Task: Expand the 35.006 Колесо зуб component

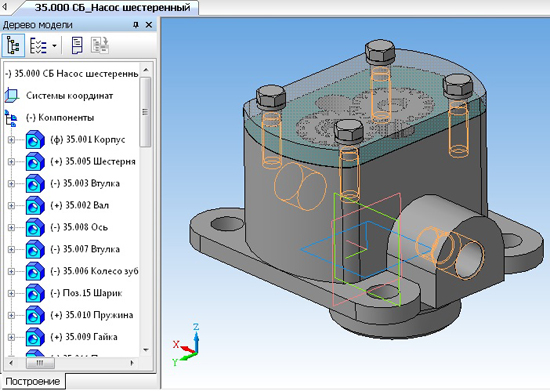Action: [11, 271]
